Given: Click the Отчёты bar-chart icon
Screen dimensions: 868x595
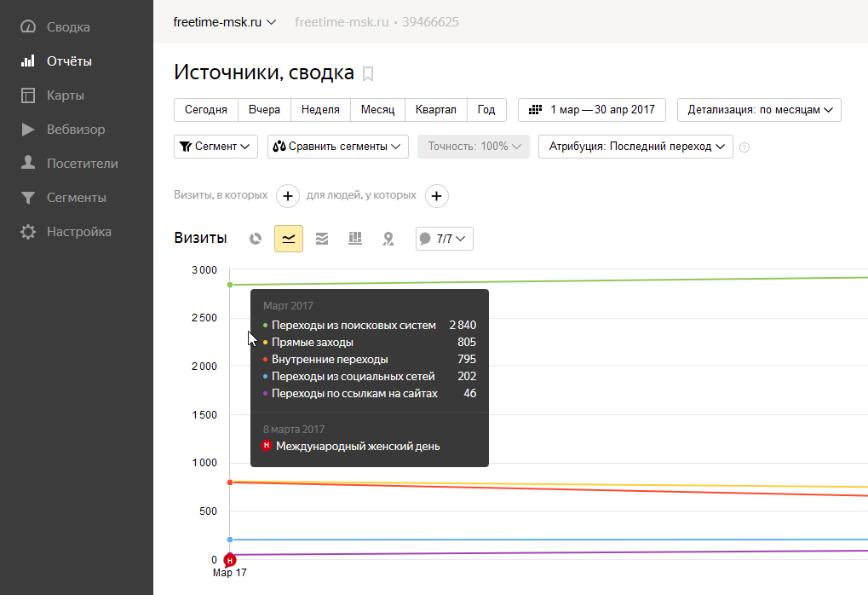Looking at the screenshot, I should [27, 61].
